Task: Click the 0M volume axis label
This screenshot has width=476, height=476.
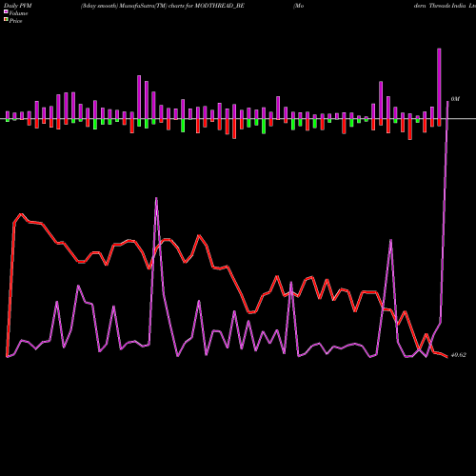Action: (x=455, y=99)
